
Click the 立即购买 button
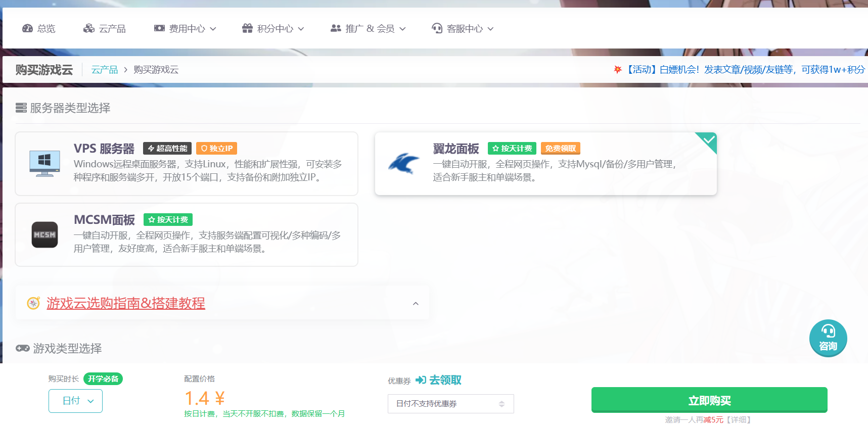(x=709, y=400)
